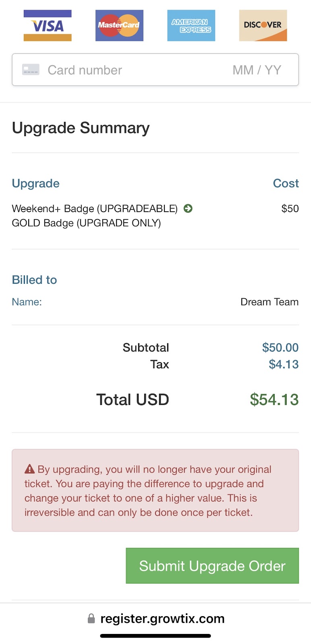
Task: Click the $4.13 tax amount
Action: point(284,364)
